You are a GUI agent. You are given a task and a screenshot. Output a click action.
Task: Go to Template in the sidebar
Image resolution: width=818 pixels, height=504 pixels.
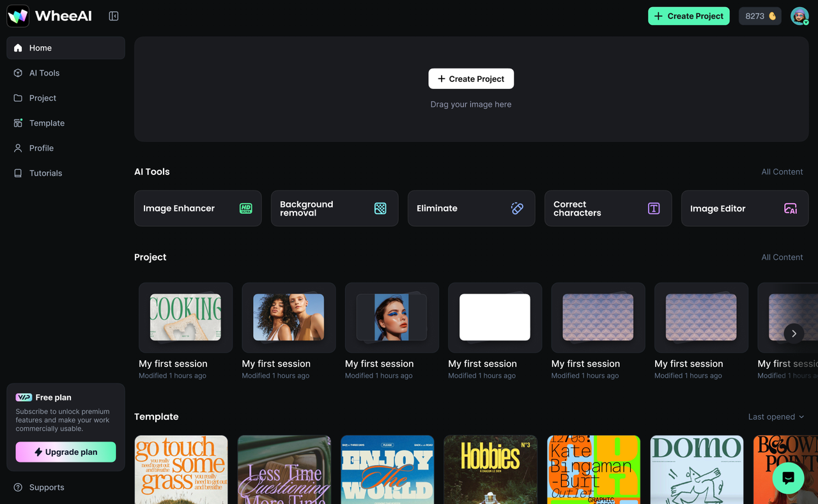pos(47,123)
